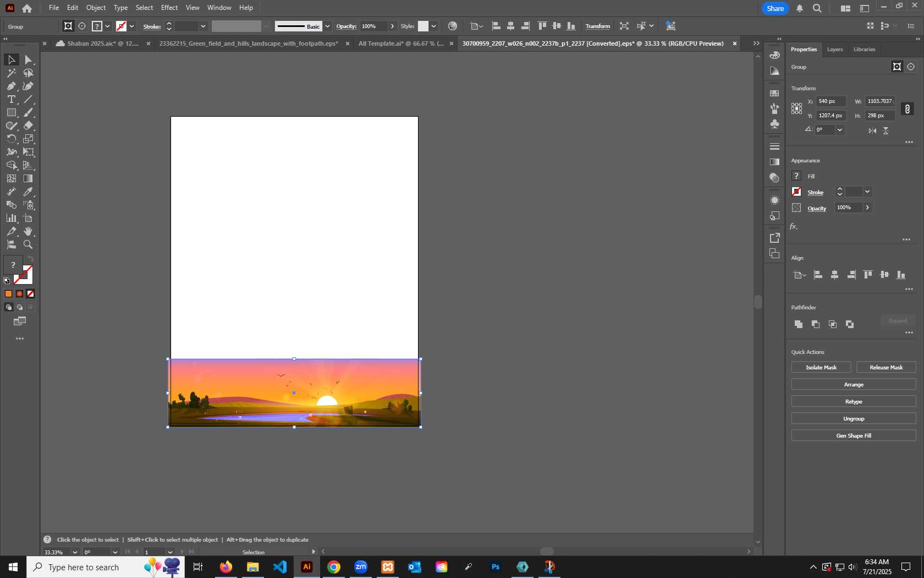924x578 pixels.
Task: Switch fill mode to Color
Action: pyautogui.click(x=8, y=294)
